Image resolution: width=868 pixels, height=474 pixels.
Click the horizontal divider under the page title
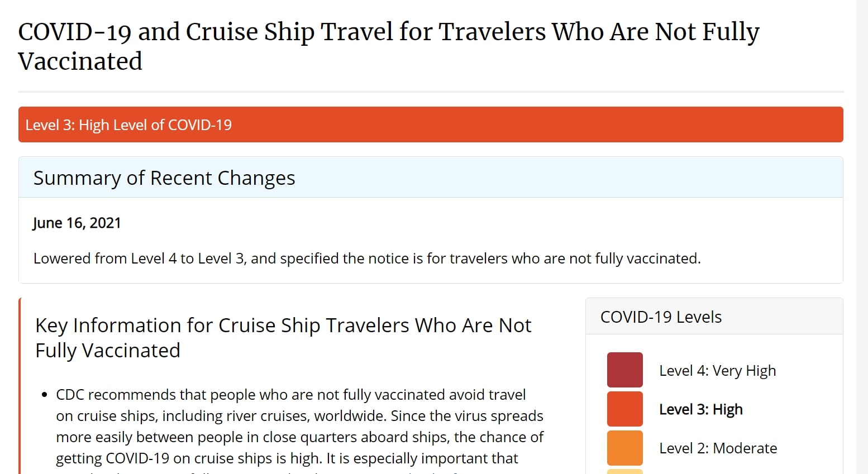point(431,92)
